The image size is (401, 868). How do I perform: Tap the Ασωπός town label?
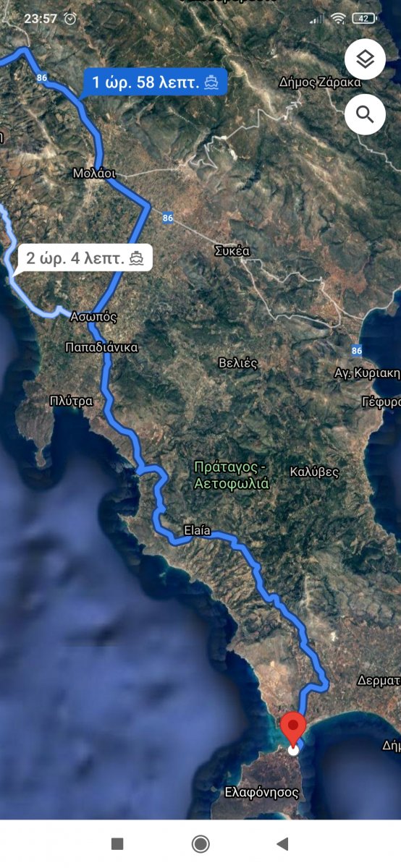click(93, 317)
